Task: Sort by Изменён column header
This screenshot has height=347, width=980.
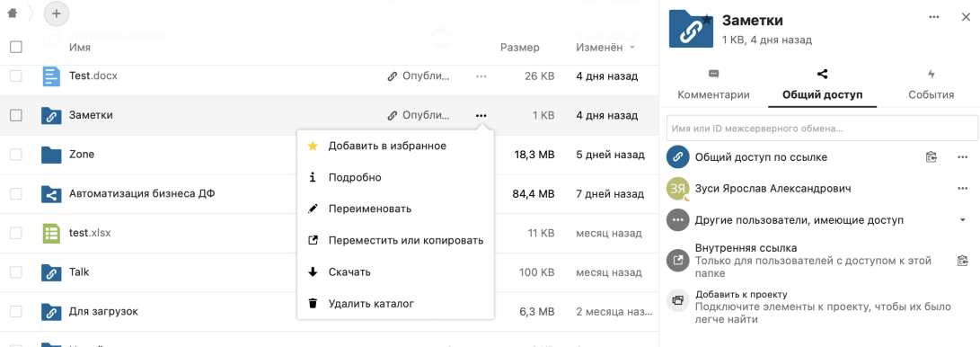Action: pos(599,48)
